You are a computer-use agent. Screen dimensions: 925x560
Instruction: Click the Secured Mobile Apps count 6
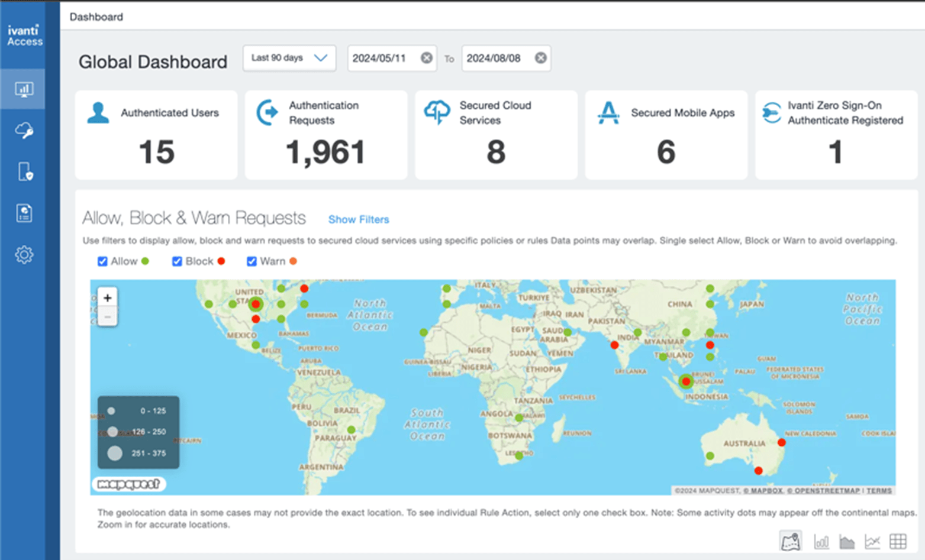coord(666,152)
